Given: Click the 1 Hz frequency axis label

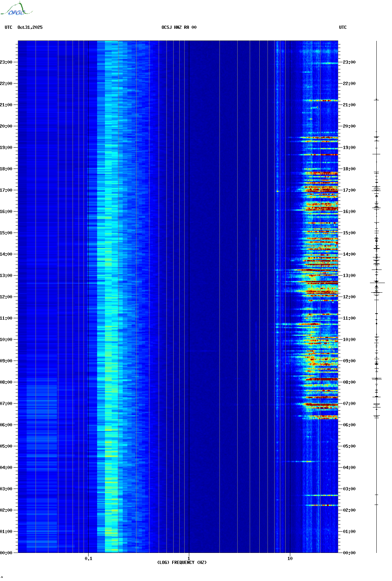Looking at the screenshot, I should [189, 559].
